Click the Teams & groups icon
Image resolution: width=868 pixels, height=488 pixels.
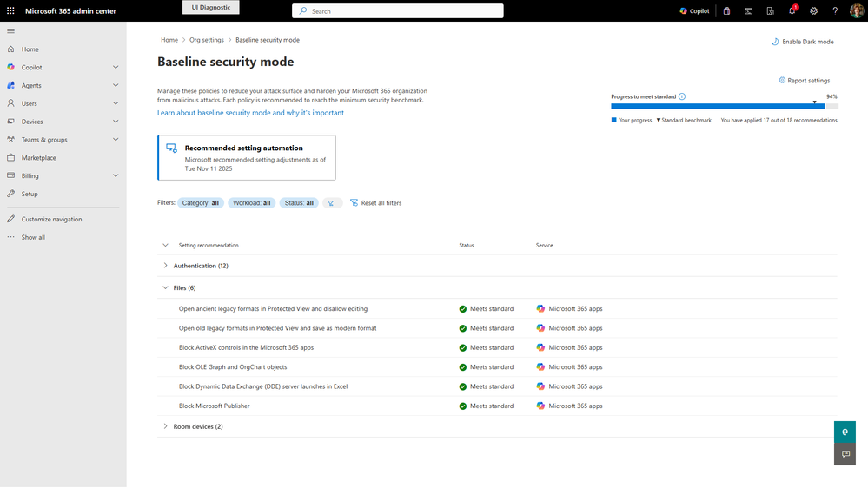(x=11, y=140)
